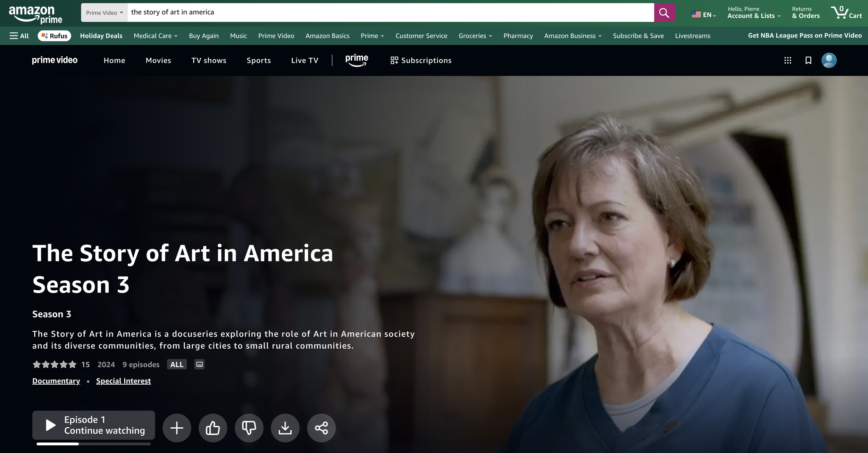Click the Episode 1 watch progress bar
This screenshot has height=453, width=868.
click(93, 444)
